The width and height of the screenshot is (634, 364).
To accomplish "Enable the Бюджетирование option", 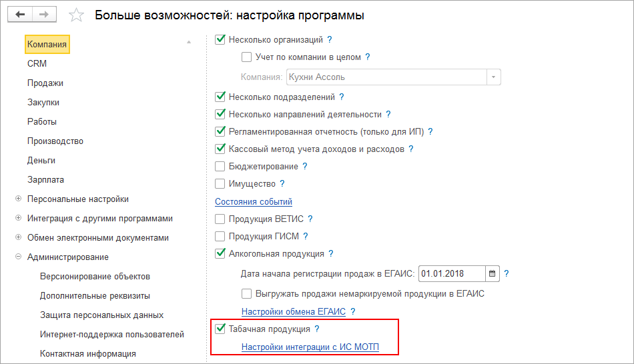I will pos(220,166).
